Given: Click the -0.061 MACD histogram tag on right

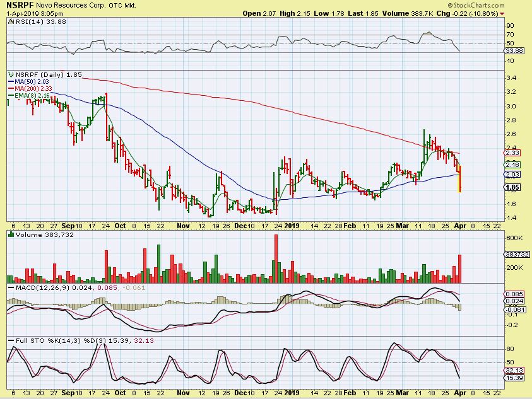Looking at the screenshot, I should pyautogui.click(x=516, y=310).
